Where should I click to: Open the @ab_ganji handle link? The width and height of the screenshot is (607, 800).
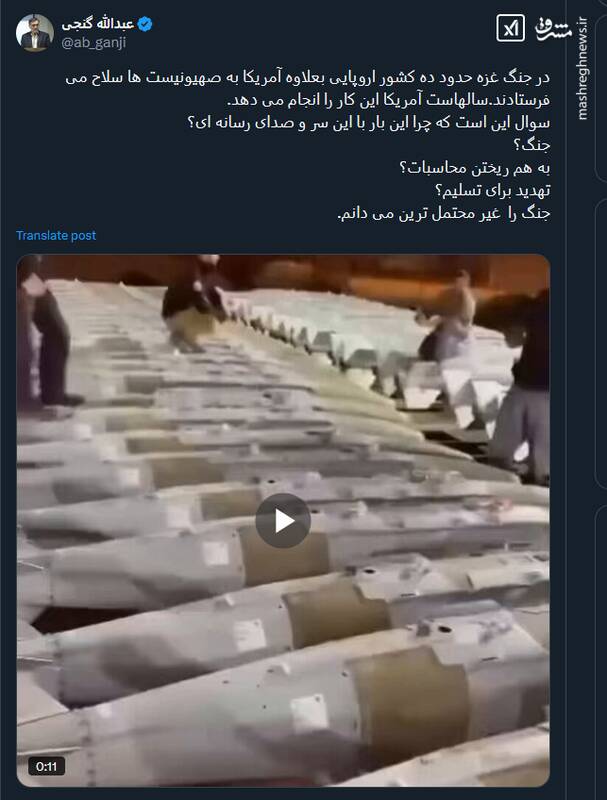pyautogui.click(x=93, y=43)
